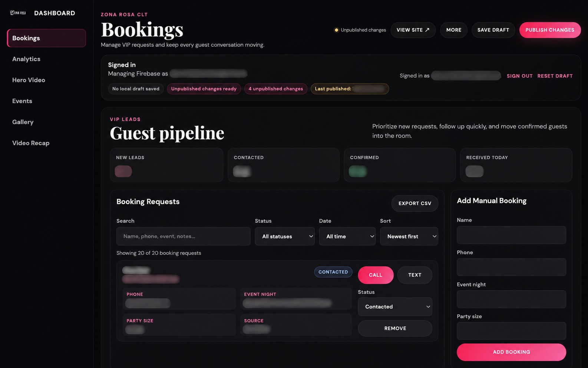Select the Contacted stat card
The image size is (588, 368).
coord(284,165)
